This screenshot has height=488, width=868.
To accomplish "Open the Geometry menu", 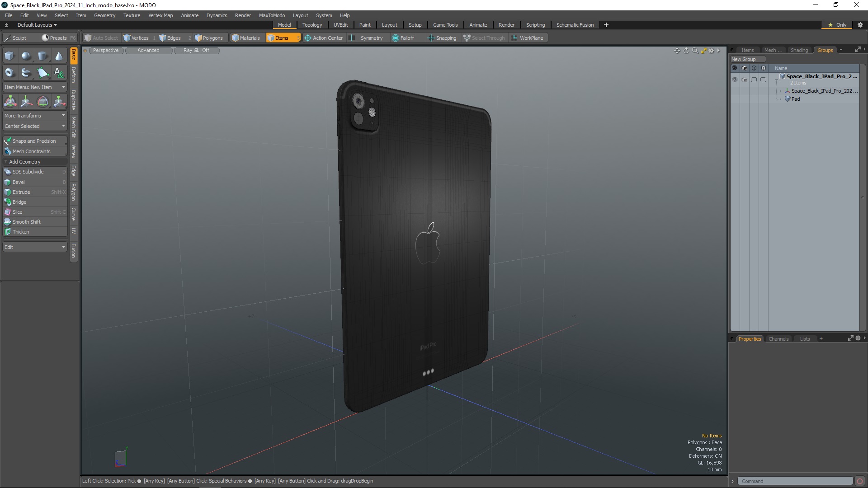I will (104, 15).
